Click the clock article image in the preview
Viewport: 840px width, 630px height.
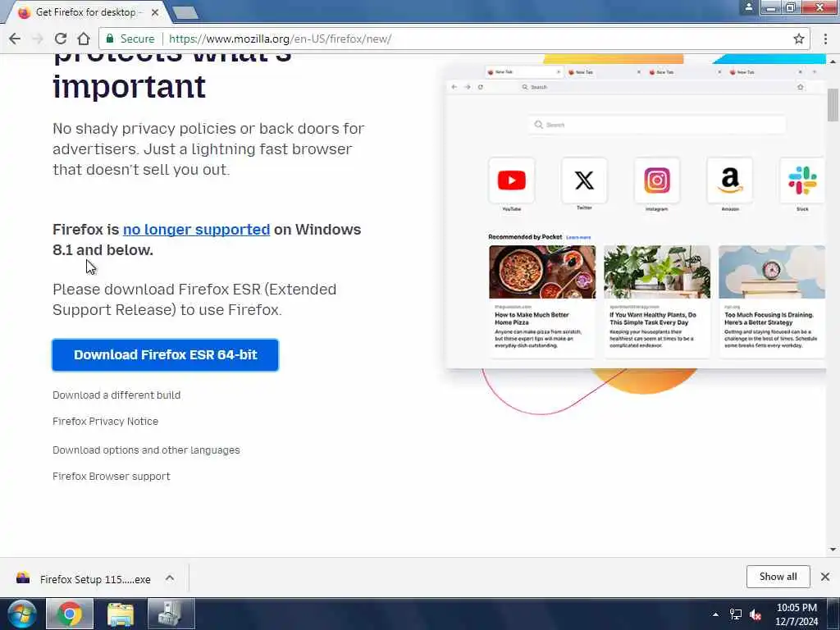coord(771,272)
